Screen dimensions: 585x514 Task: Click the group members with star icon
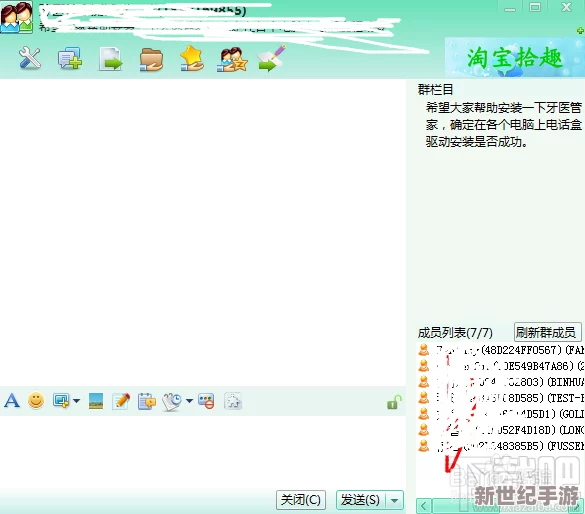[x=232, y=59]
